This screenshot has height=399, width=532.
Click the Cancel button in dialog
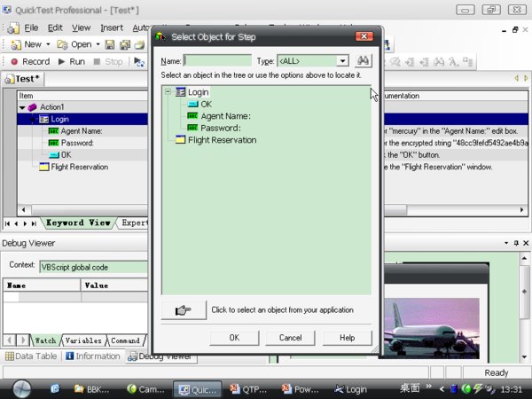[x=290, y=338]
